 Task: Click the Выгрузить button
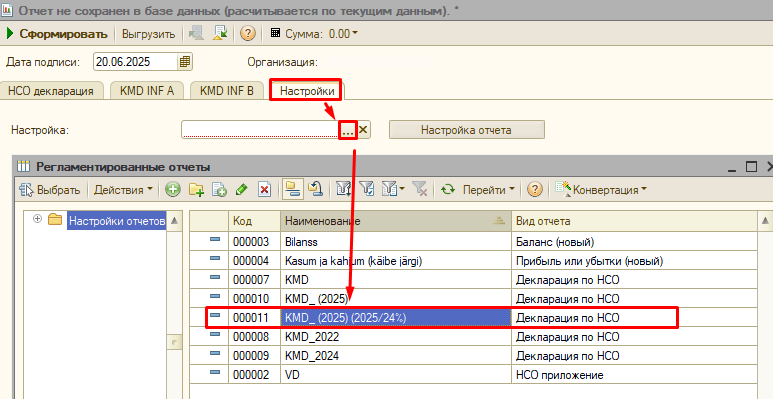click(148, 34)
